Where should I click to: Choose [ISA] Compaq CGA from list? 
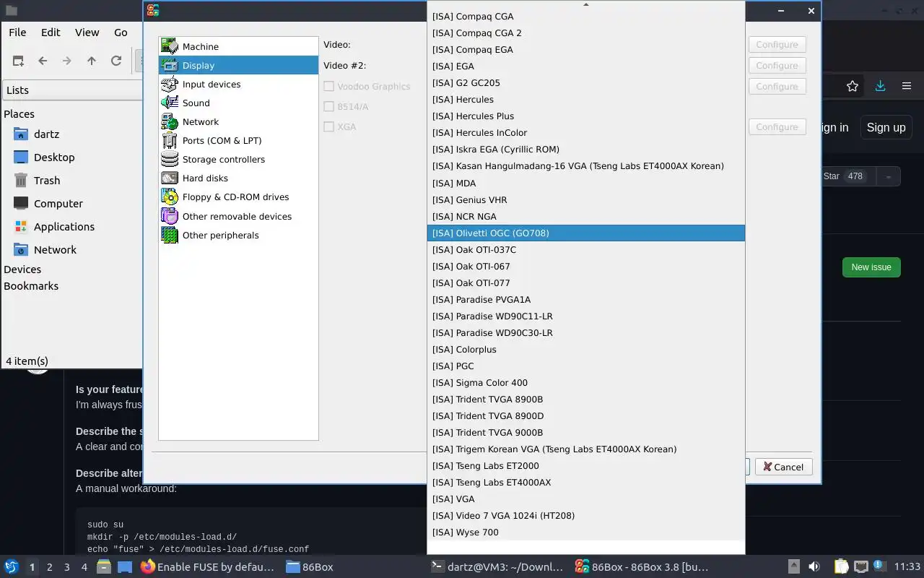click(x=585, y=16)
